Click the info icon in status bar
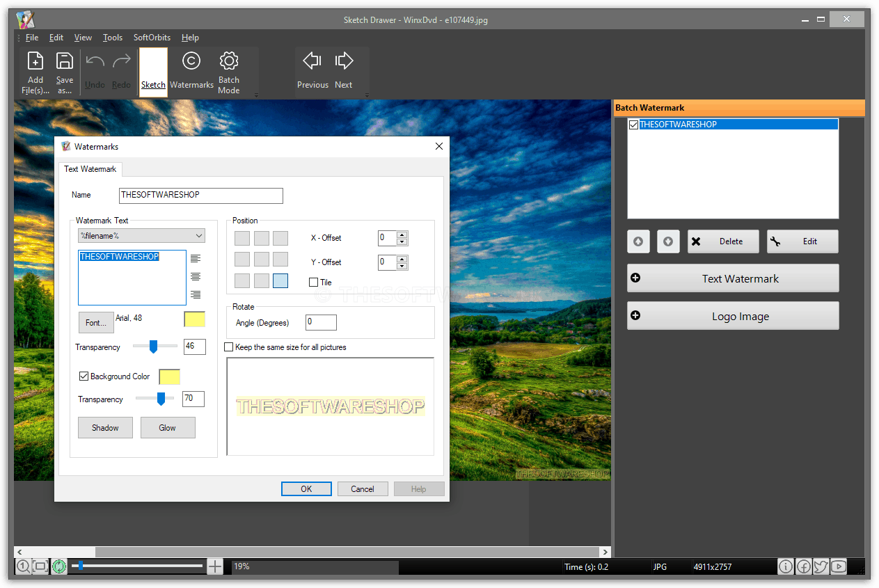The image size is (879, 588). coord(786,567)
